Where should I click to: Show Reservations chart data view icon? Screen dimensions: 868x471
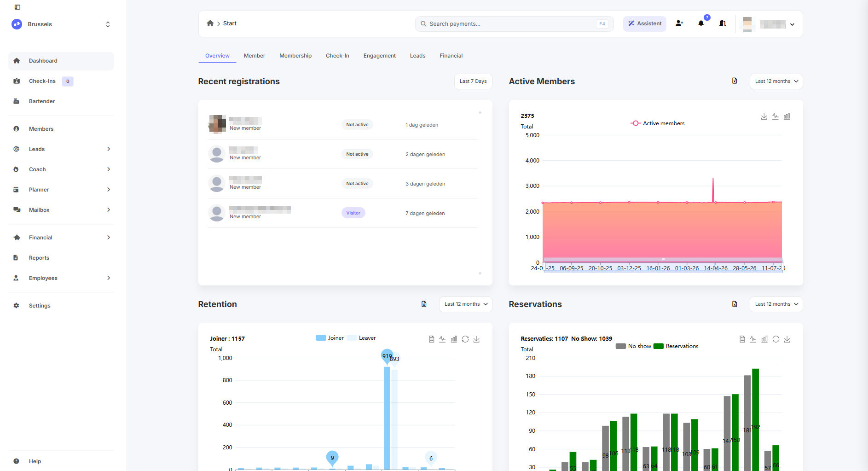point(742,339)
